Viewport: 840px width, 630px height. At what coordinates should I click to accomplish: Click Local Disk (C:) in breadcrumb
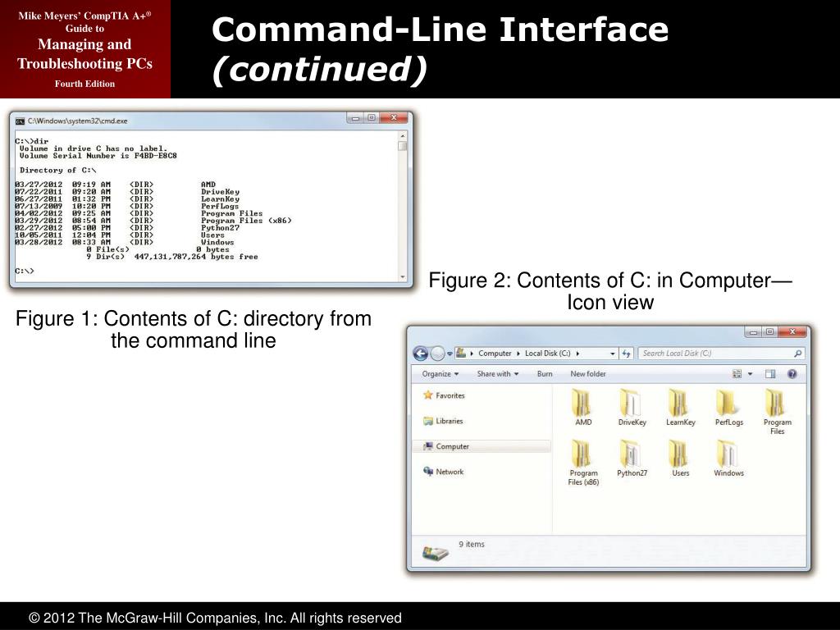tap(547, 354)
